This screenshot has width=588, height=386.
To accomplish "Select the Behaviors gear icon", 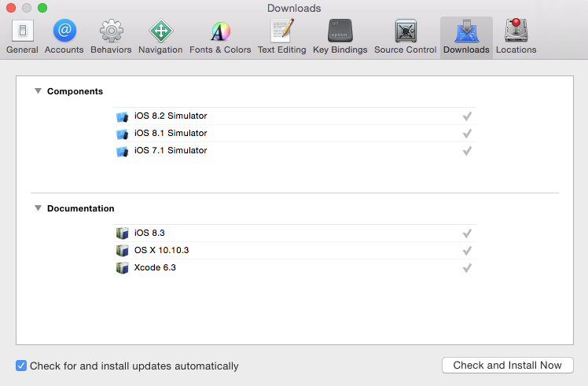I will 112,31.
